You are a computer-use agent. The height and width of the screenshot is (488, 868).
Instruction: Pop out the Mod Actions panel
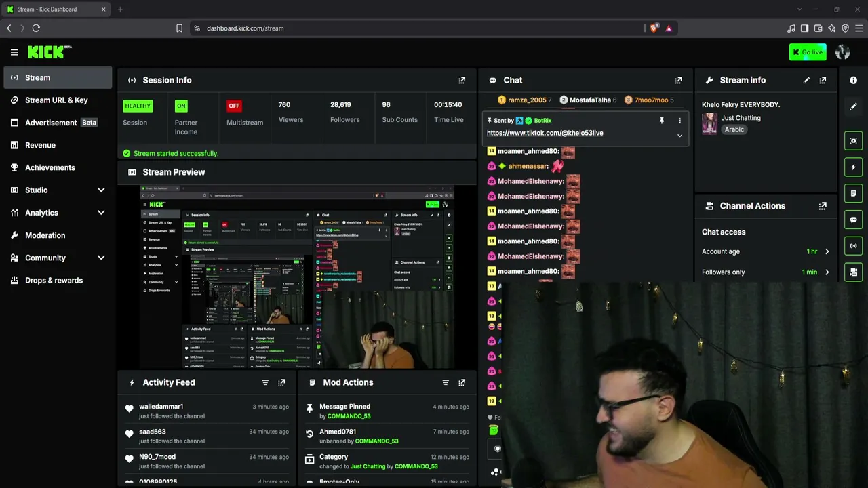[462, 382]
